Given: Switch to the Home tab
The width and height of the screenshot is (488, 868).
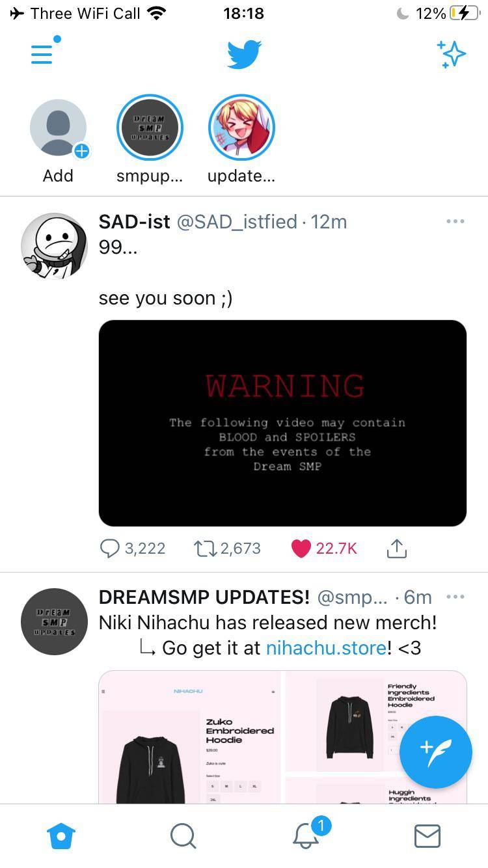Looking at the screenshot, I should [61, 835].
